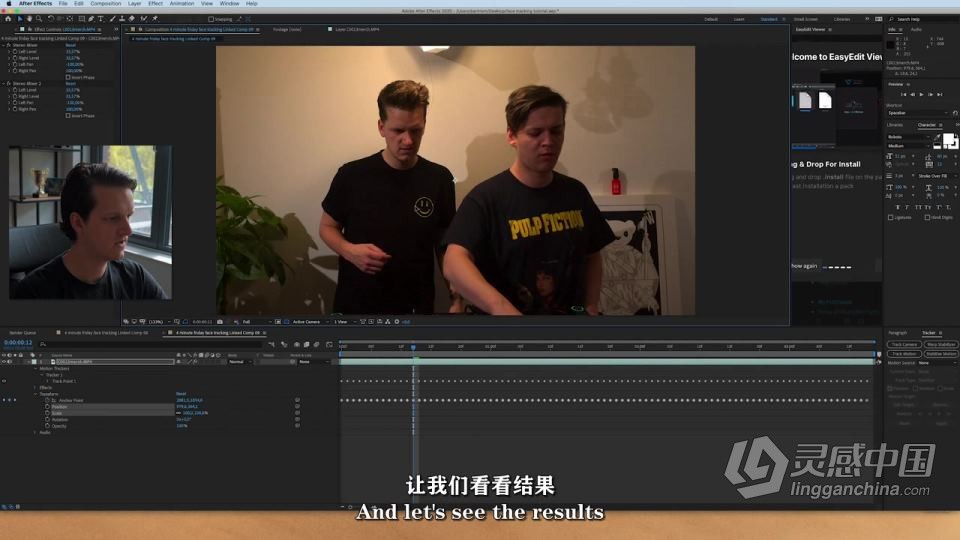Click the Play button in Preview panel

pos(921,94)
